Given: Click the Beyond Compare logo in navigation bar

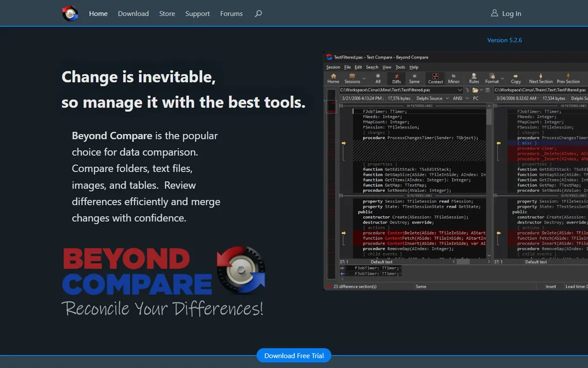Looking at the screenshot, I should pyautogui.click(x=70, y=13).
